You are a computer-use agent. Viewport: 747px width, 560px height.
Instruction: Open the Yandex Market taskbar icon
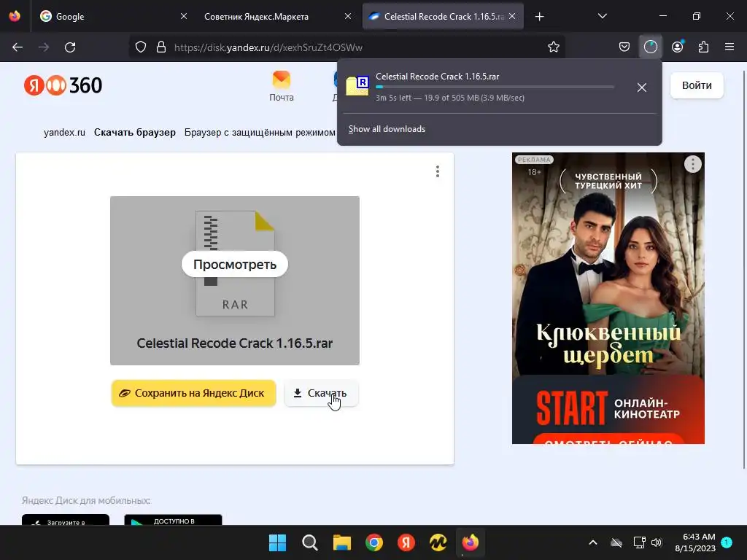(438, 542)
